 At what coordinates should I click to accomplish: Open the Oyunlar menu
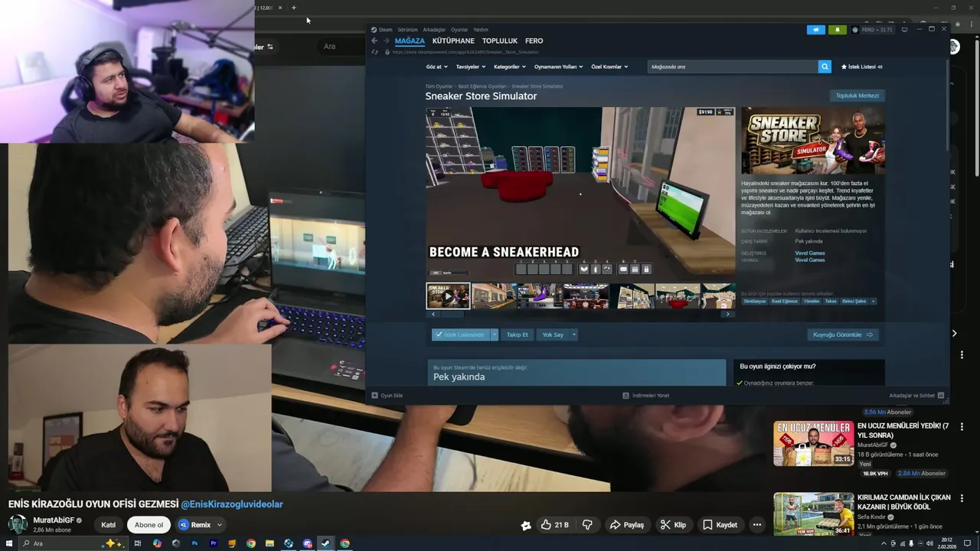(x=459, y=30)
